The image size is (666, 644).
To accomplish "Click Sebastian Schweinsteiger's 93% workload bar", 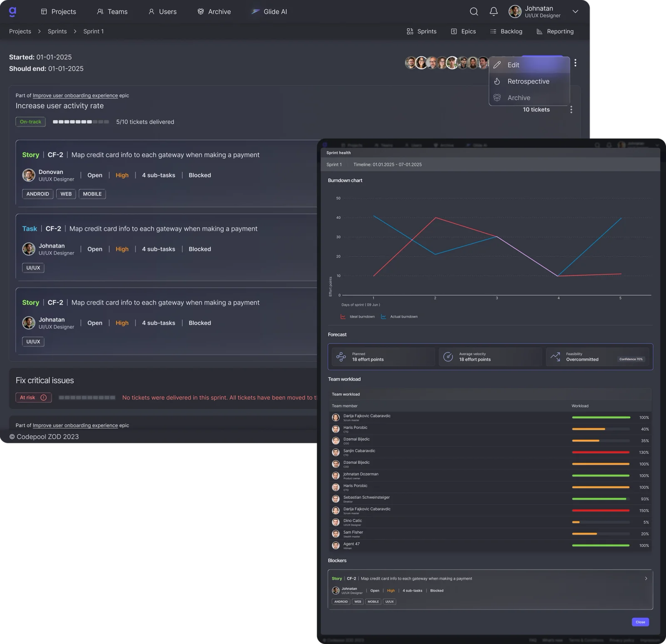I will [601, 499].
